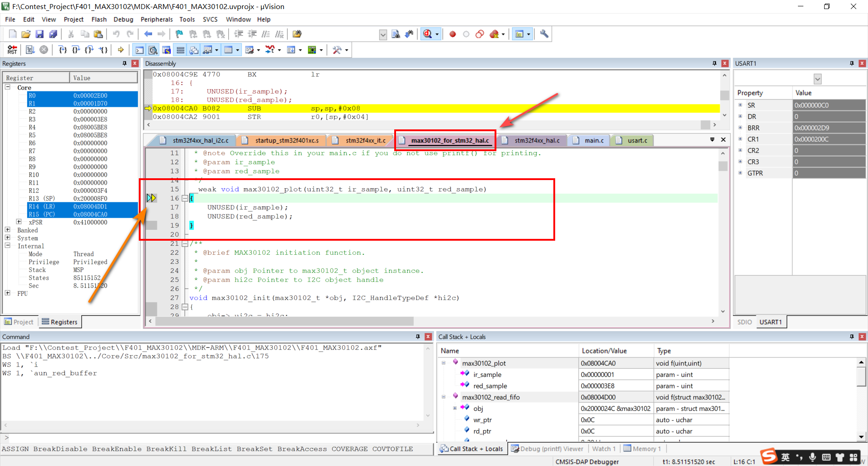868x466 pixels.
Task: Click the editor horizontal scrollbar thumb
Action: pos(284,321)
